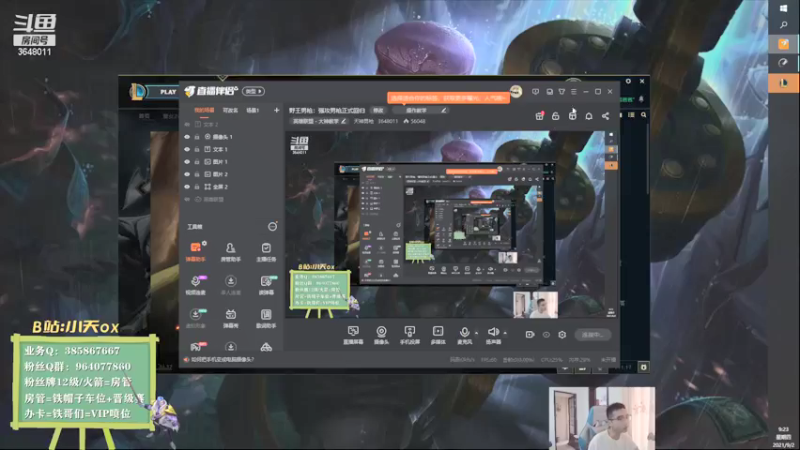The image size is (800, 450).
Task: Open the 弹幕助手 danmaku assistant tool
Action: [x=195, y=252]
